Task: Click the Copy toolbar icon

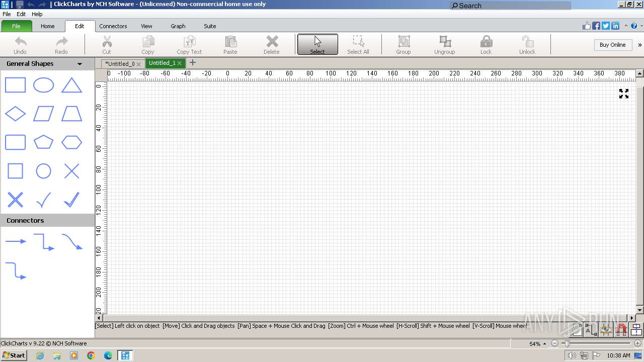Action: click(x=148, y=45)
